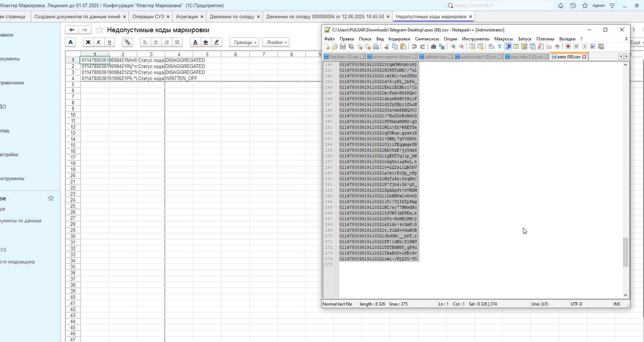Viewport: 644px width, 342px height.
Task: Toggle the indent guide in Notepad++
Action: (508, 46)
